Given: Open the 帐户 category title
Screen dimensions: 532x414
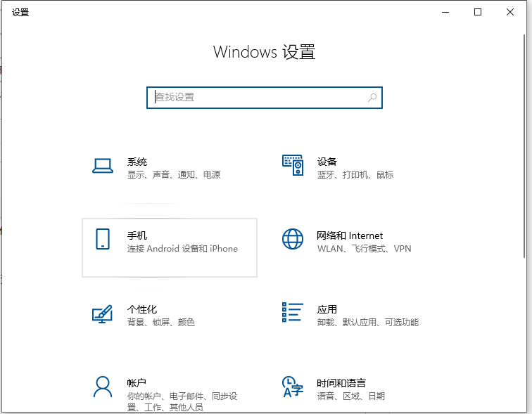Looking at the screenshot, I should coord(137,383).
